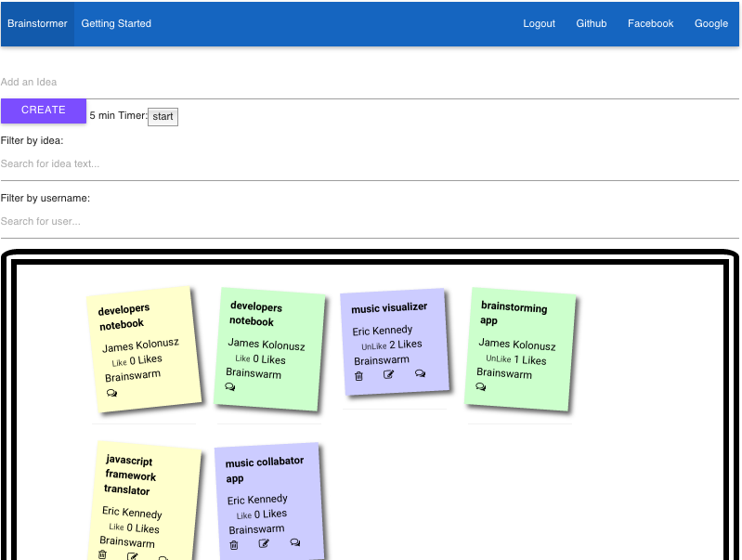Screen dimensions: 742x560
Task: Open Brainswarm on the music collabator app card
Action: 256,529
